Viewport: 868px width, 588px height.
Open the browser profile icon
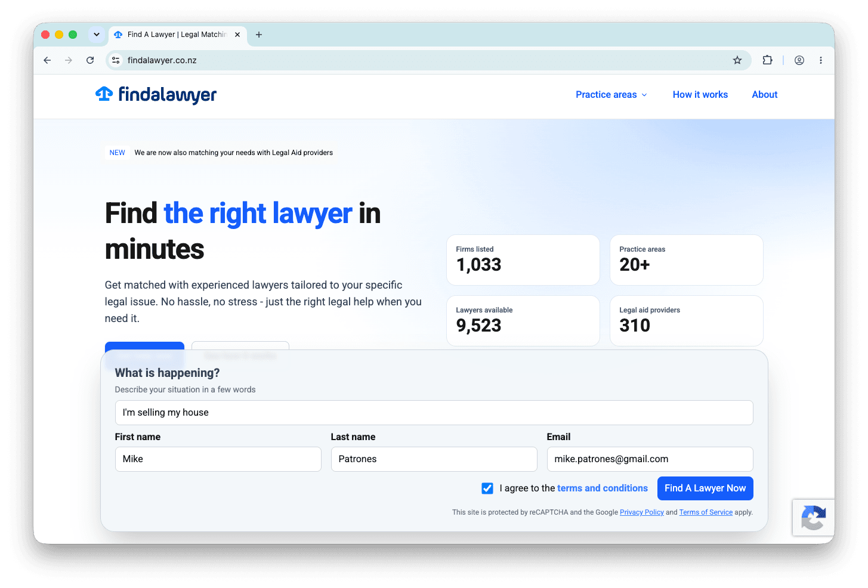[799, 60]
